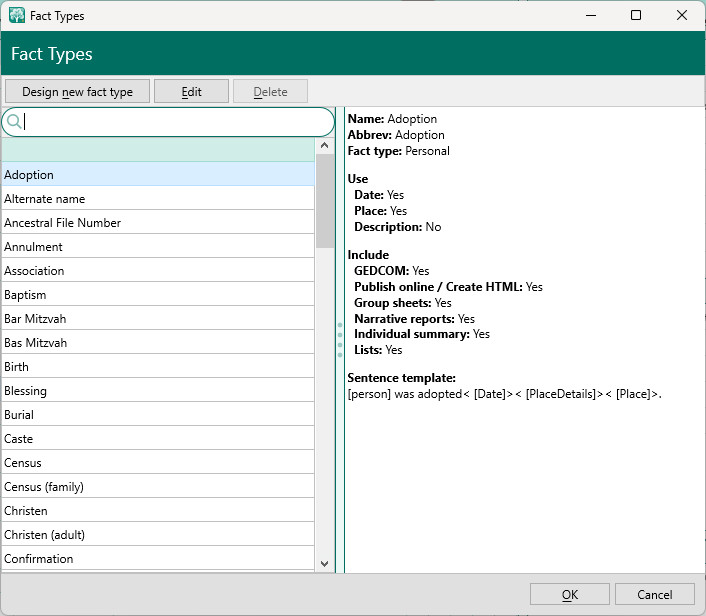Maximize the Fact Types window
This screenshot has height=616, width=706.
tap(636, 15)
